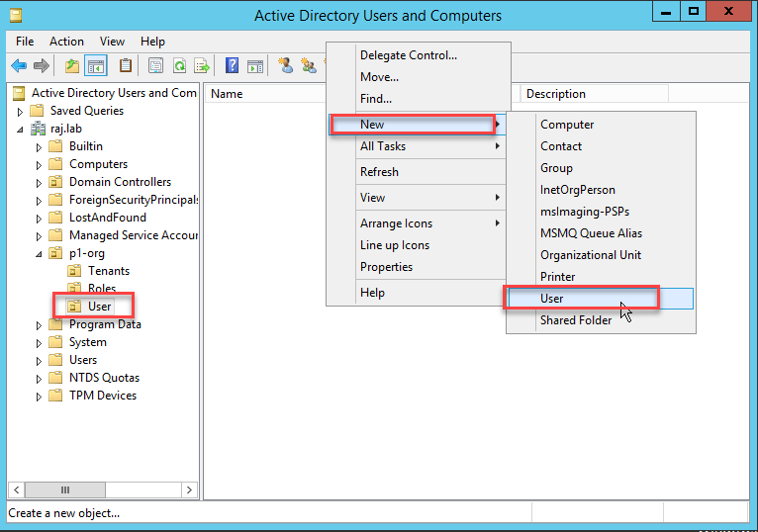
Task: Create a new Group object
Action: (x=601, y=168)
